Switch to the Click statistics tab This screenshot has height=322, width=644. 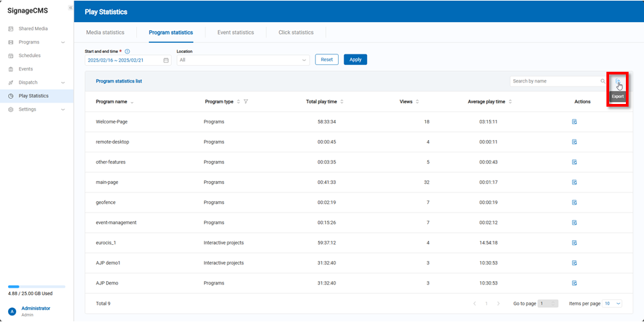pos(296,32)
